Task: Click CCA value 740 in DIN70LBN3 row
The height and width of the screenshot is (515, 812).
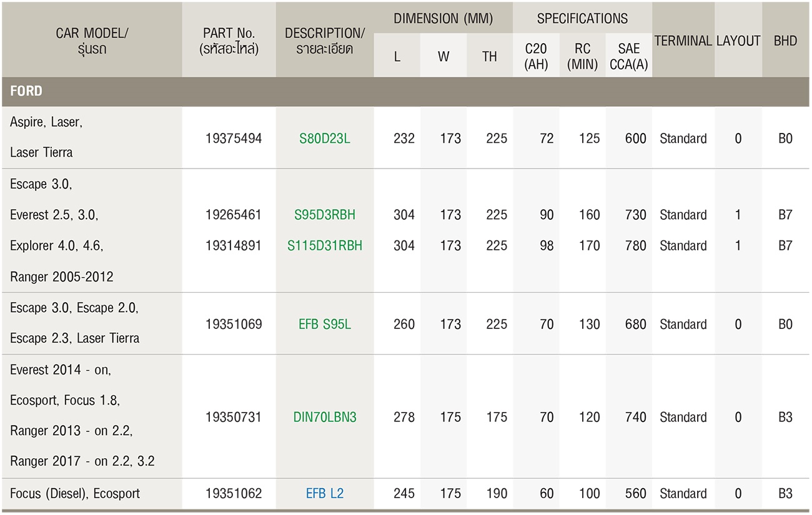Action: [636, 417]
